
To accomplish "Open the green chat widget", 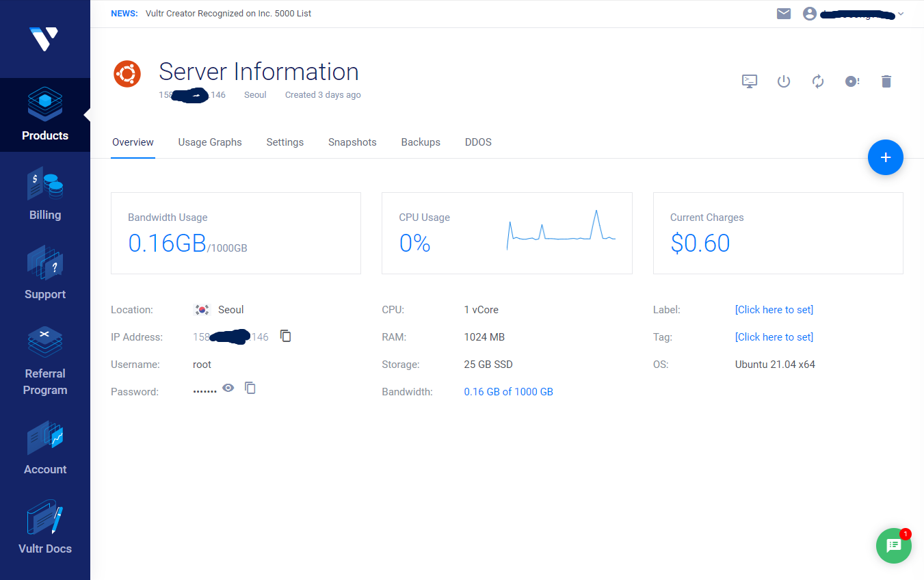I will pos(894,545).
